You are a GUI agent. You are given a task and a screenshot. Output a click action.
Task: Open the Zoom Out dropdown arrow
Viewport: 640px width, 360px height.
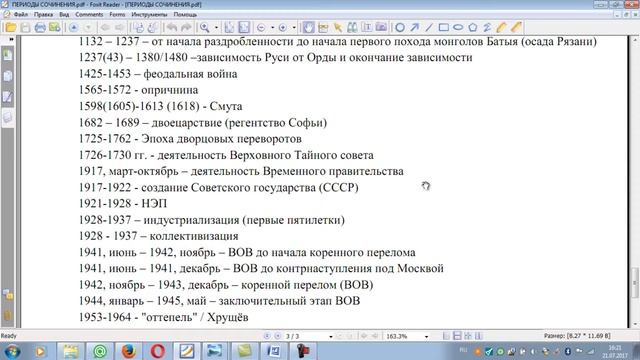point(272,27)
